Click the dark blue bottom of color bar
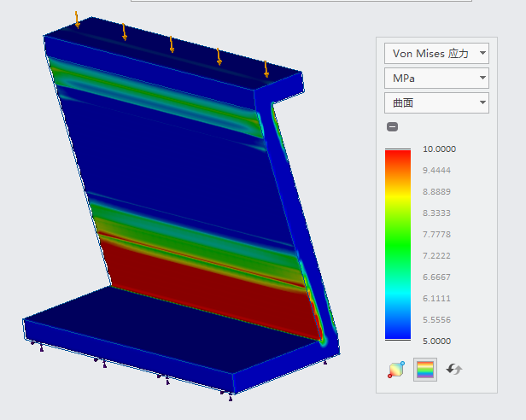This screenshot has height=420, width=526. point(398,333)
